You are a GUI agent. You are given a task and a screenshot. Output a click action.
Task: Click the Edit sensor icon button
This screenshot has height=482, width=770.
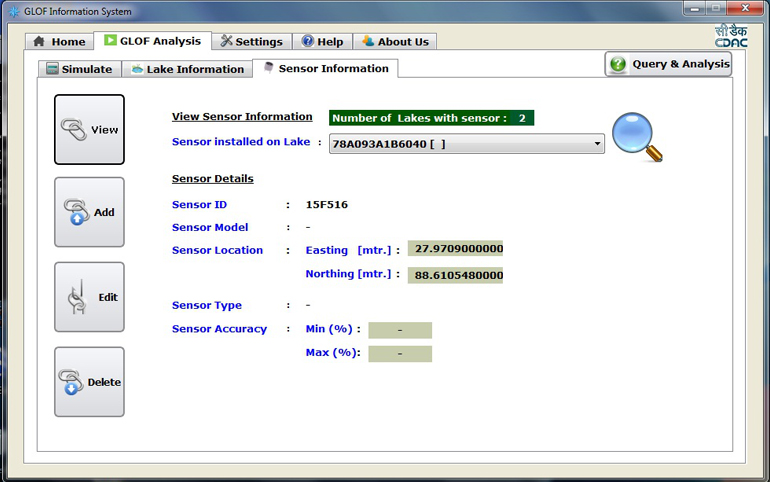[x=89, y=297]
